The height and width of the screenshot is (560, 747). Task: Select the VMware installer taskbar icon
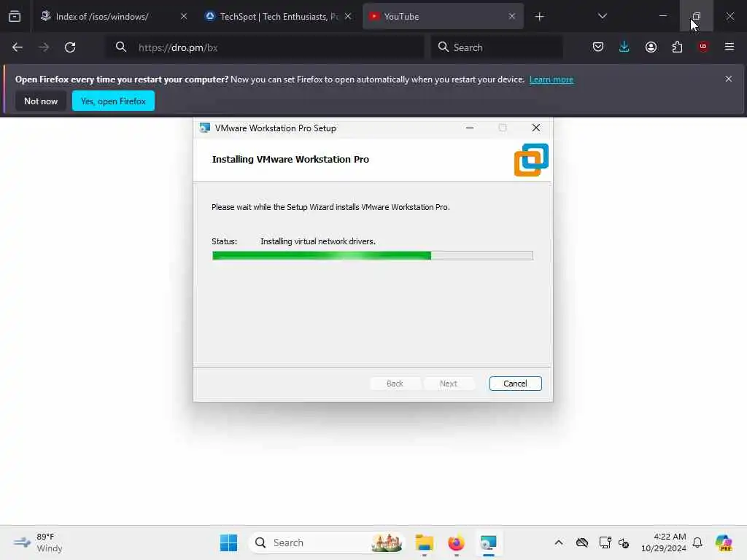488,542
